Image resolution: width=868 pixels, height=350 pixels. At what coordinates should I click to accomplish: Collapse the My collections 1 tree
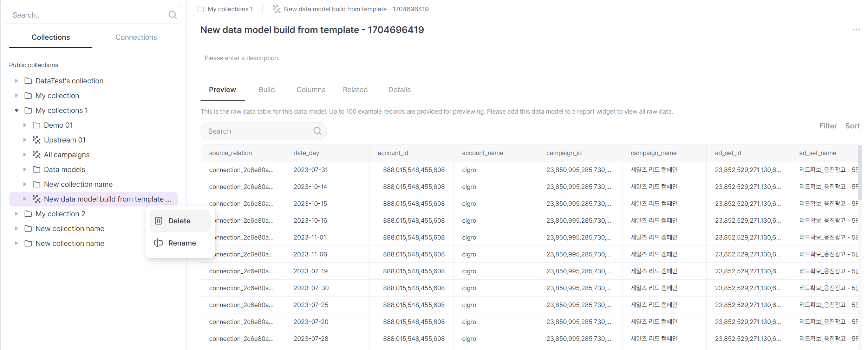coord(17,110)
